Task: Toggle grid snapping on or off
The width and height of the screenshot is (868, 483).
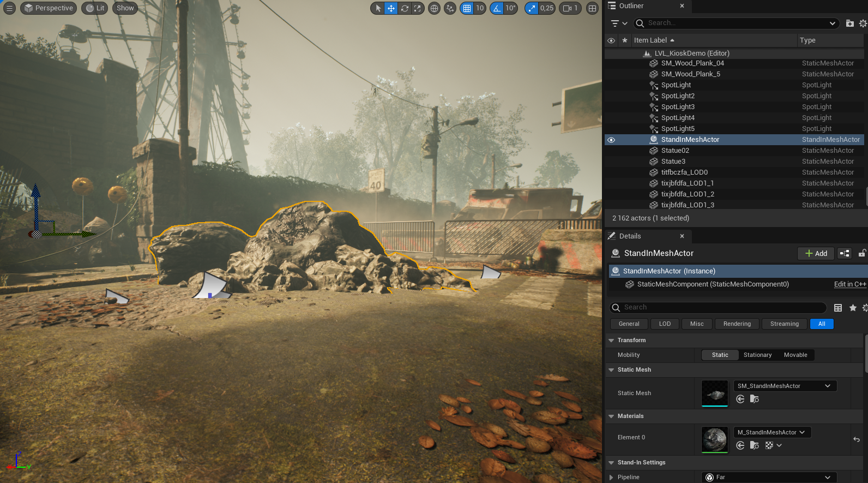Action: pyautogui.click(x=467, y=8)
